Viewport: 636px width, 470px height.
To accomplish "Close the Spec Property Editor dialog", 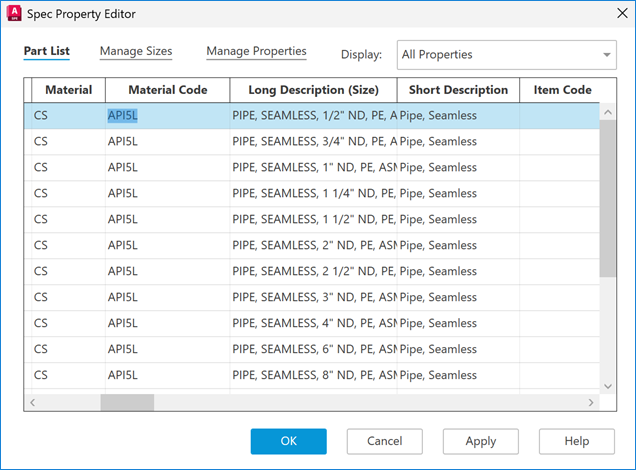I will pos(612,15).
